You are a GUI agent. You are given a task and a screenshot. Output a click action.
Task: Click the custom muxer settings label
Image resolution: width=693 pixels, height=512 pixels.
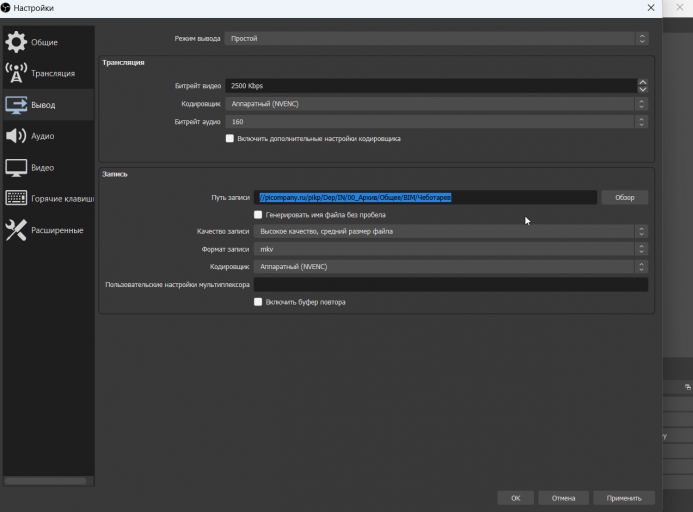pos(177,285)
